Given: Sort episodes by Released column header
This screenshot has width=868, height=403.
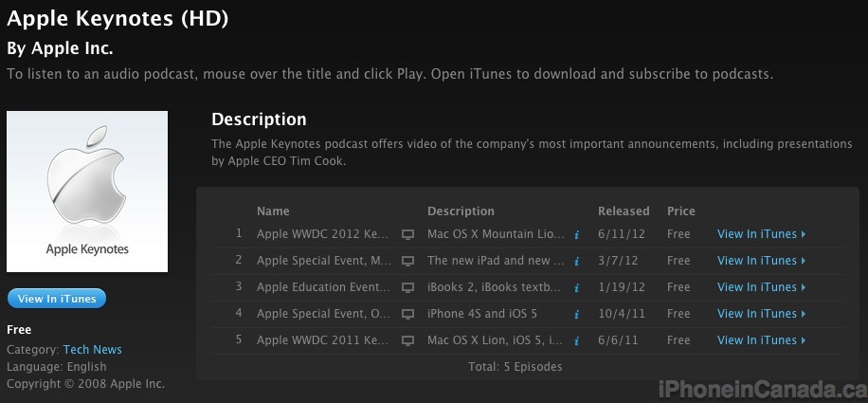Looking at the screenshot, I should (624, 211).
